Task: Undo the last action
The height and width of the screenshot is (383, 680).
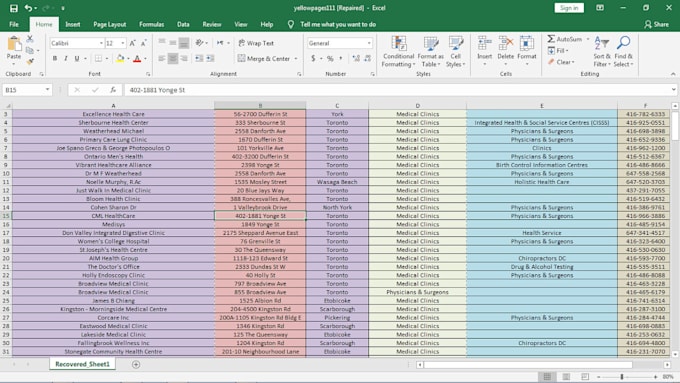Action: (x=28, y=8)
